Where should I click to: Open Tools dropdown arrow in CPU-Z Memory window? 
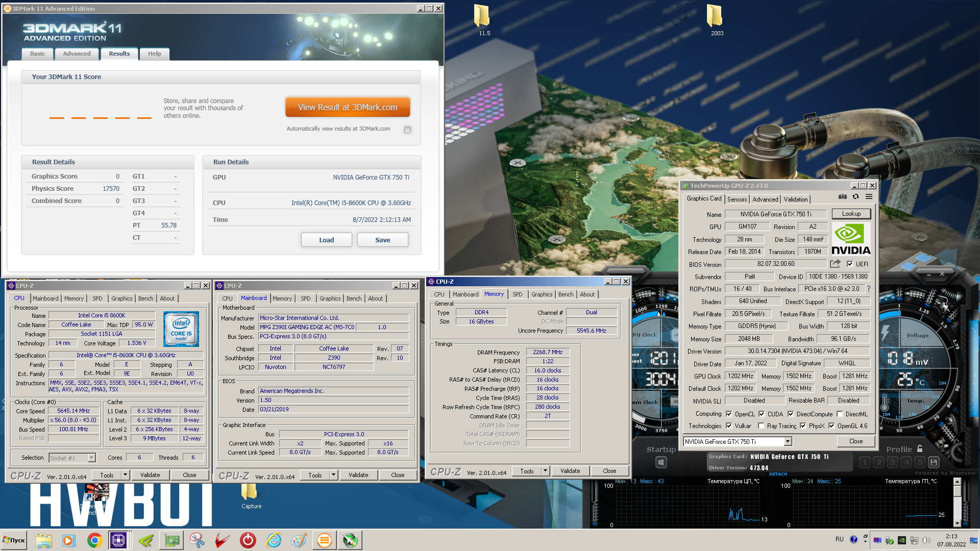click(546, 471)
